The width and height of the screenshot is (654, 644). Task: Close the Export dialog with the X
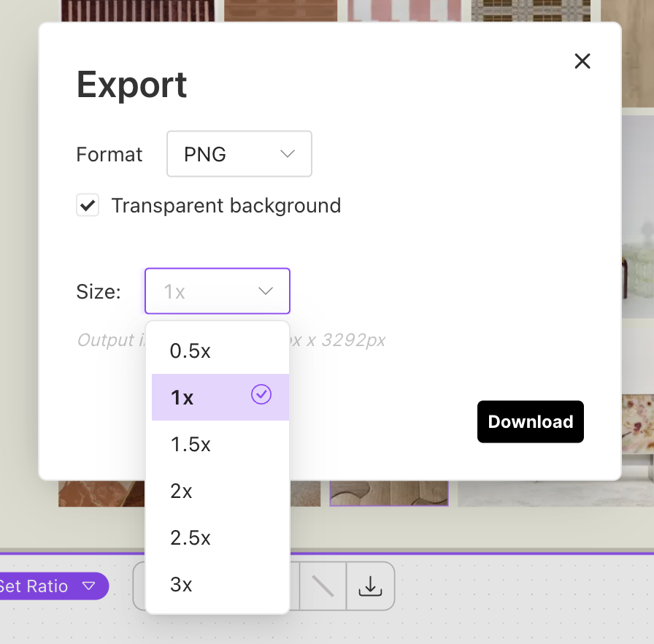[x=582, y=61]
